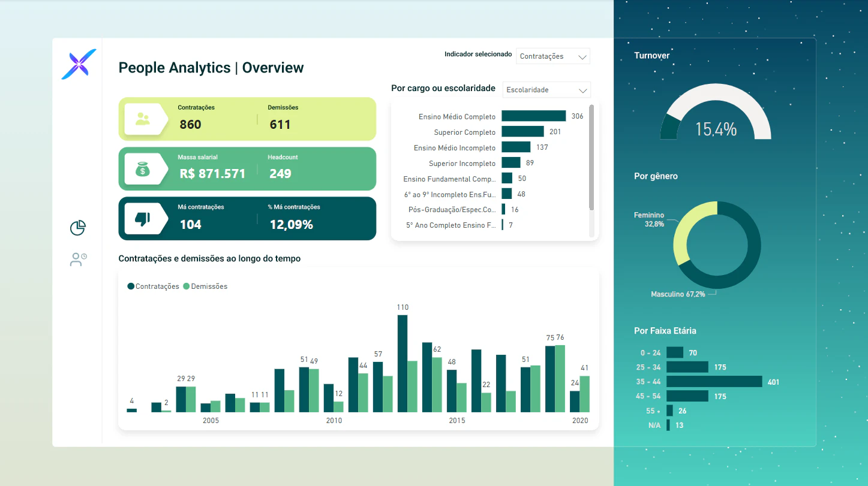The height and width of the screenshot is (486, 868).
Task: Click the Contratações value 860
Action: pyautogui.click(x=191, y=125)
